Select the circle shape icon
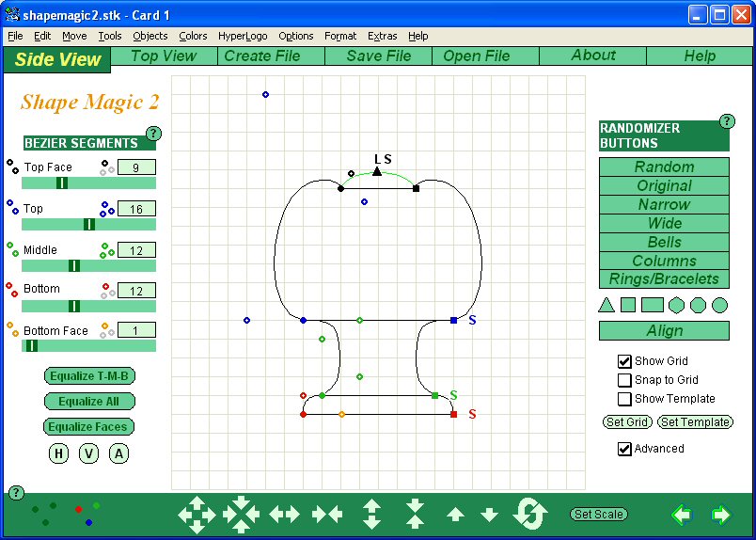The height and width of the screenshot is (540, 756). (719, 305)
